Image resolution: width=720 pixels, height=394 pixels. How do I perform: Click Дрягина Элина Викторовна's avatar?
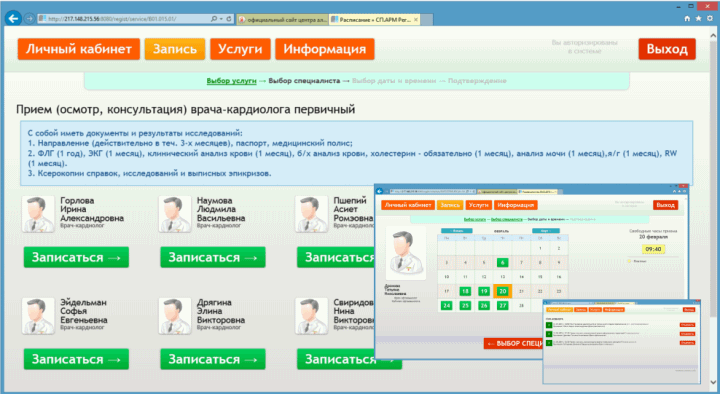tap(175, 316)
